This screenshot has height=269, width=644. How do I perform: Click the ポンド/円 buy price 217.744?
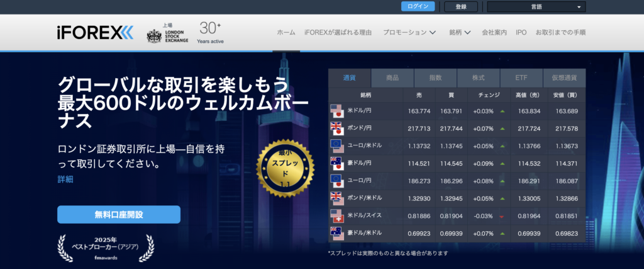tap(452, 129)
